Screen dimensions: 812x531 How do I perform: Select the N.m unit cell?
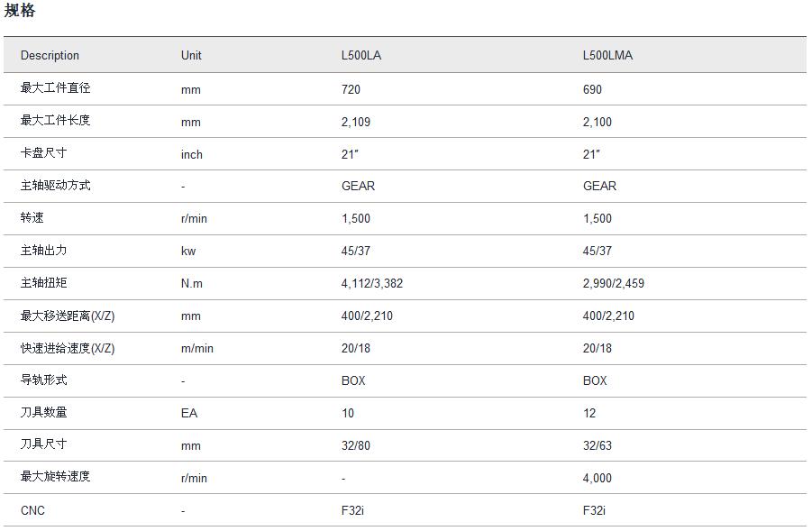point(192,283)
